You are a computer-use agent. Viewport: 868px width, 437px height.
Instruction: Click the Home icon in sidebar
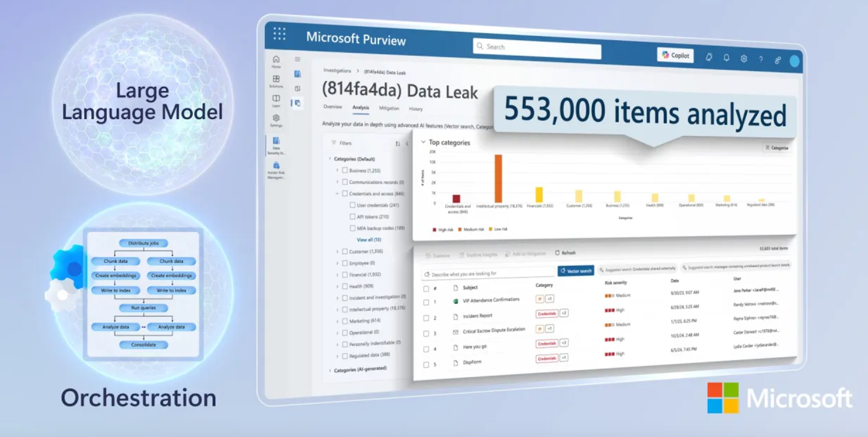[x=276, y=60]
